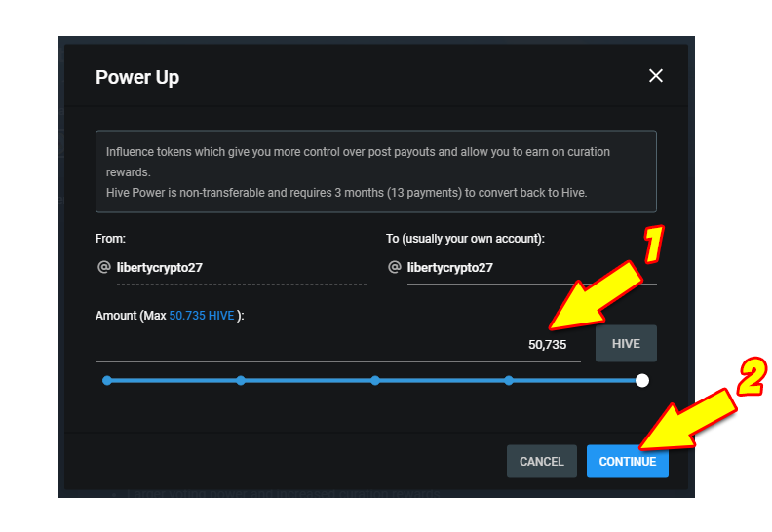This screenshot has width=772, height=532.
Task: Click the Power Up dialog title
Action: pos(137,77)
